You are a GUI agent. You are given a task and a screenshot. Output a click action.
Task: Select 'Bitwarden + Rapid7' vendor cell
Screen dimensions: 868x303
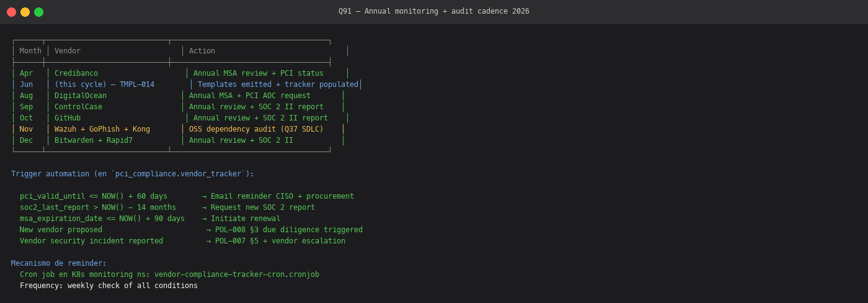(x=94, y=140)
